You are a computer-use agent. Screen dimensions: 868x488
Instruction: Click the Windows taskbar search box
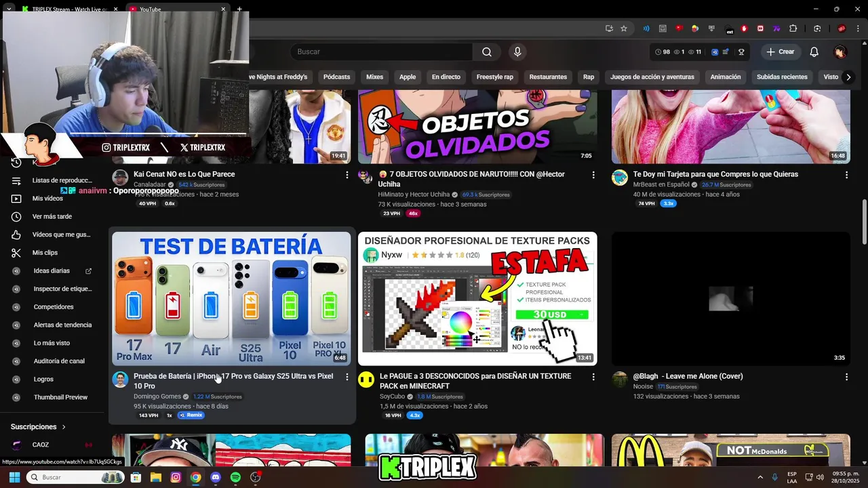pos(76,477)
